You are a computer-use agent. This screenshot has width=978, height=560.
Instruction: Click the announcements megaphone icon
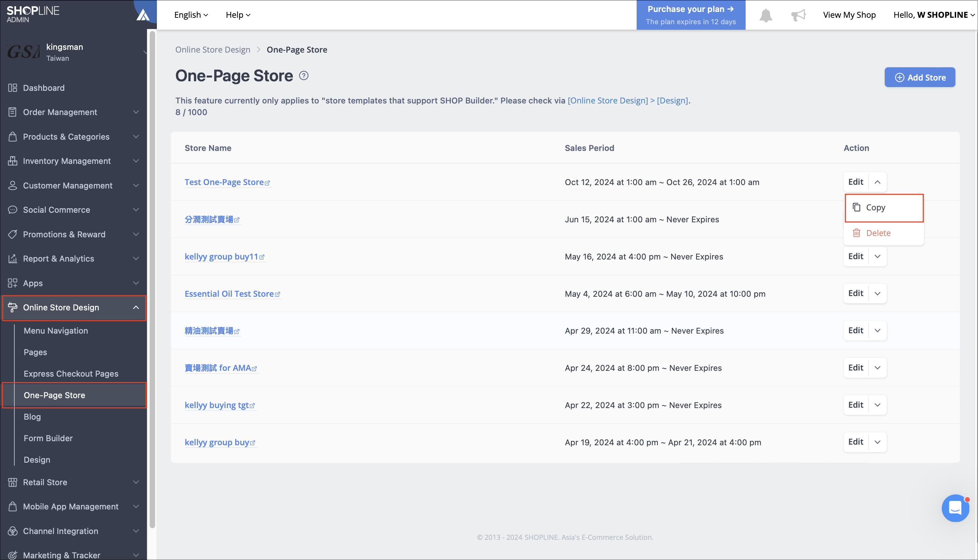[798, 15]
